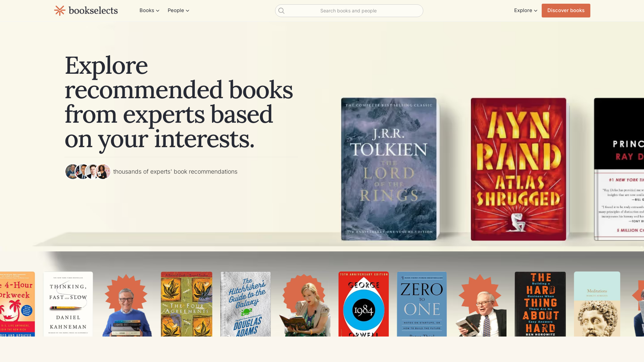Viewport: 644px width, 362px height.
Task: Open the Books dropdown menu
Action: click(149, 10)
